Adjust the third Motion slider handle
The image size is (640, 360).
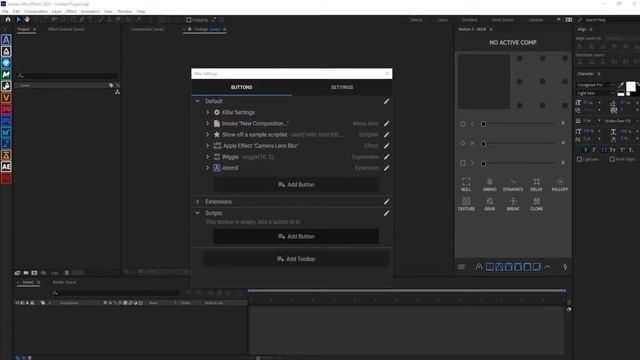[x=483, y=164]
